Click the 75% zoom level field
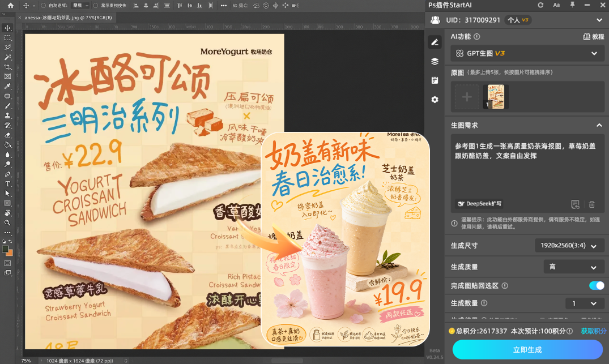 point(26,361)
